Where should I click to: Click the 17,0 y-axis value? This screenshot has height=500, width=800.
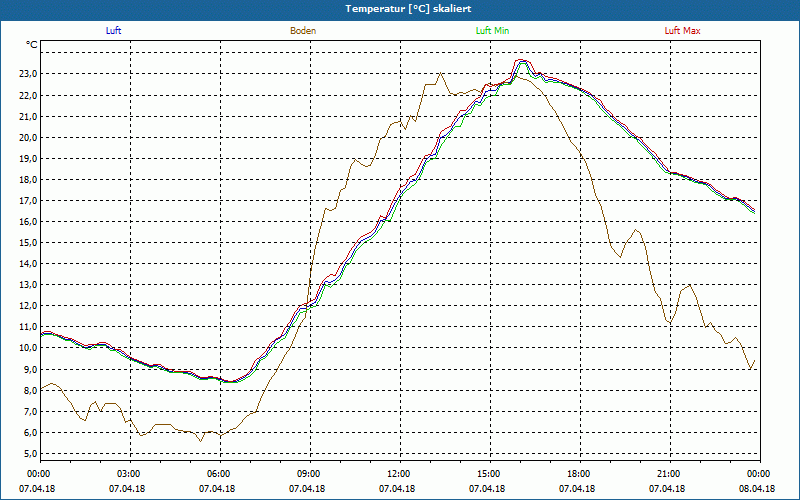29,201
